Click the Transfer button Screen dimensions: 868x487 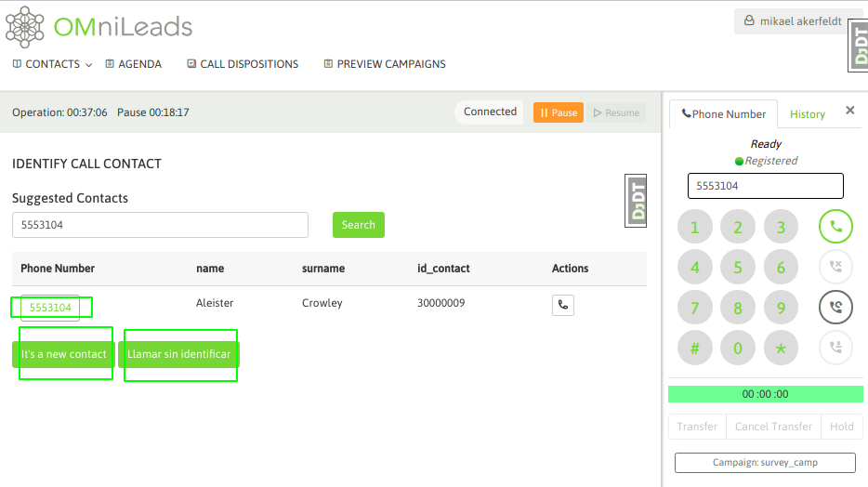[697, 427]
